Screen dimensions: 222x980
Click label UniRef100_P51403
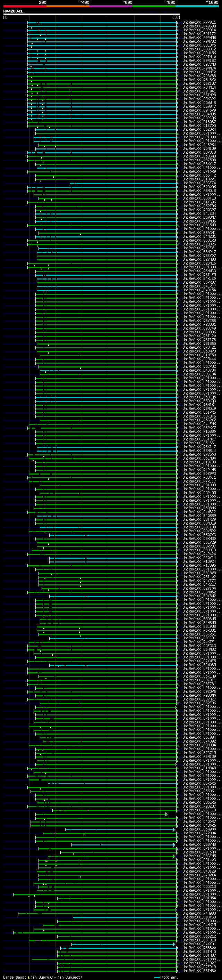click(199, 860)
